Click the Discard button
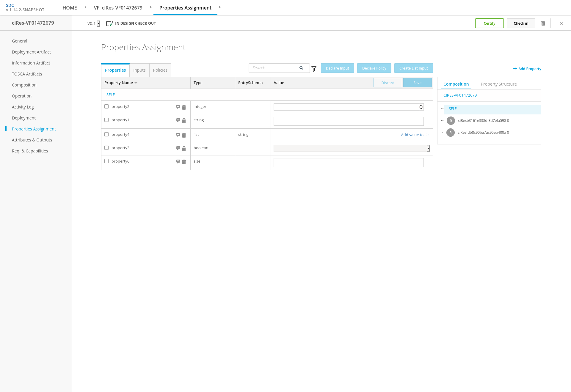Image resolution: width=571 pixels, height=392 pixels. 388,83
